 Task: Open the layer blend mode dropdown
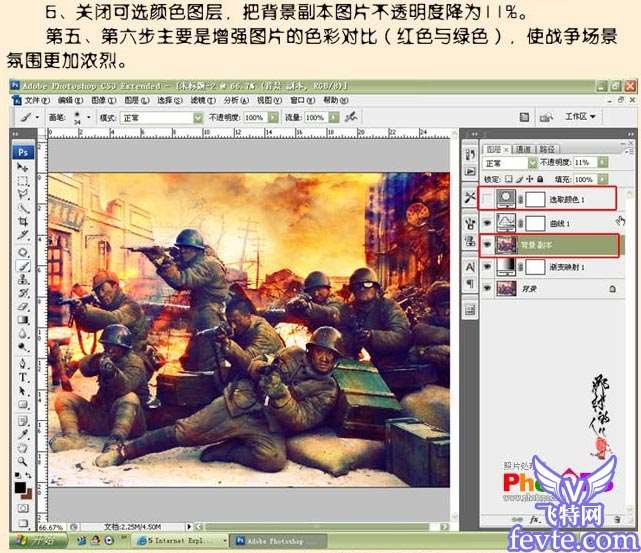click(506, 162)
